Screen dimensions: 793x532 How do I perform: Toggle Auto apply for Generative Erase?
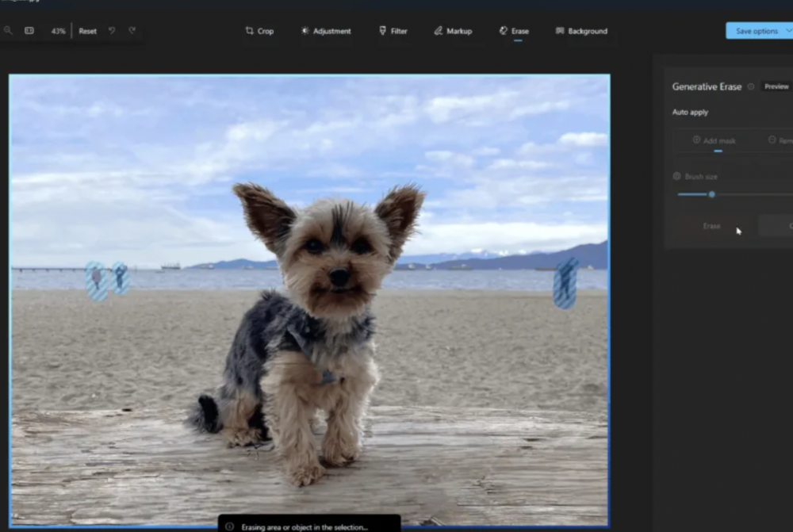(691, 112)
